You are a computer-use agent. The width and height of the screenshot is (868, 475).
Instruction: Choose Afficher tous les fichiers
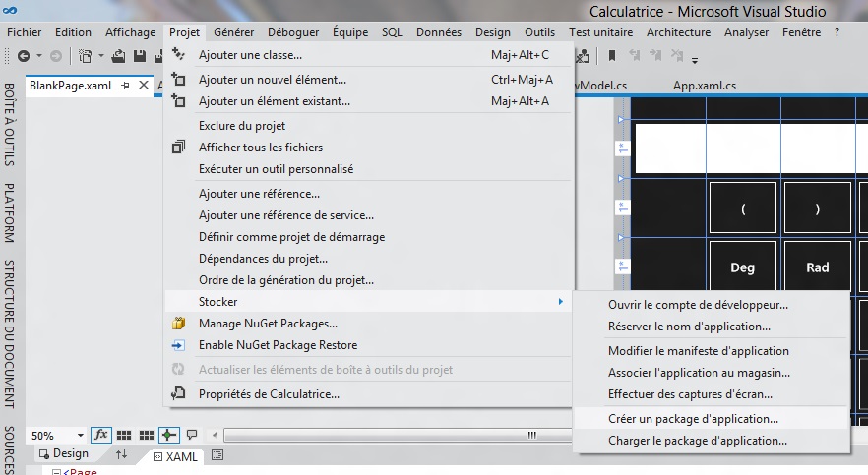pyautogui.click(x=369, y=148)
